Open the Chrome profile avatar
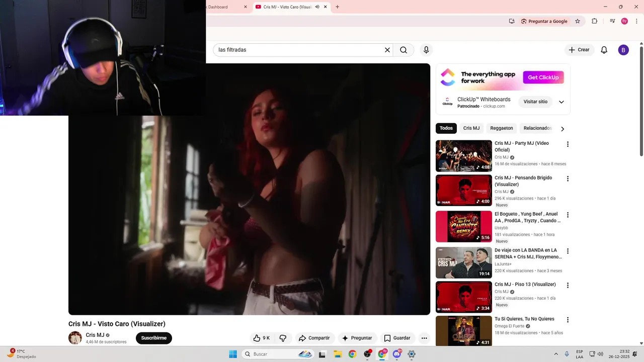Screen dimensions: 644x362 [624, 21]
